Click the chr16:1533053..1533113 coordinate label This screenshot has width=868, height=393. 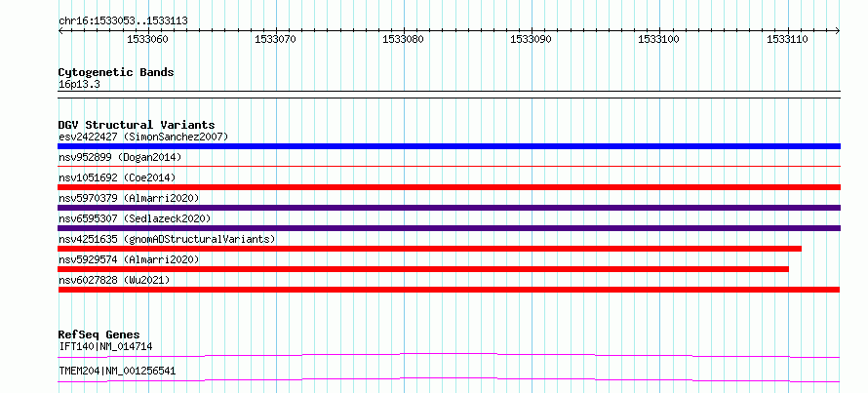[x=123, y=21]
